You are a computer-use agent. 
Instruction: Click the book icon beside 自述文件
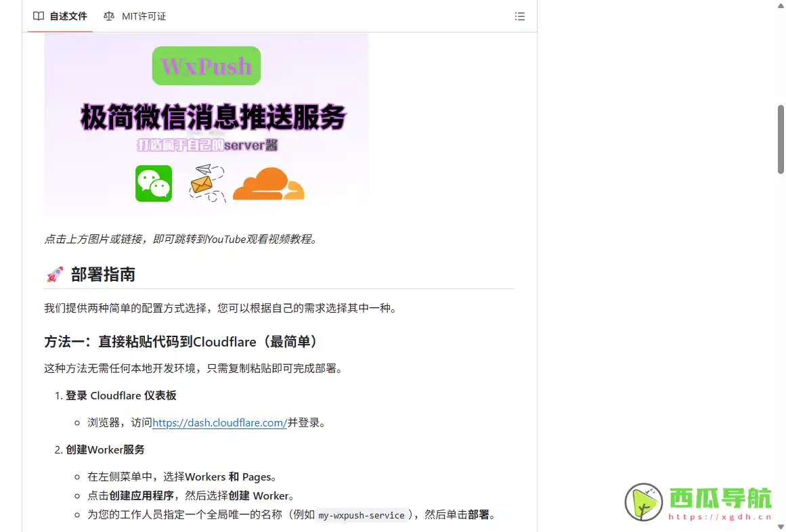(38, 16)
